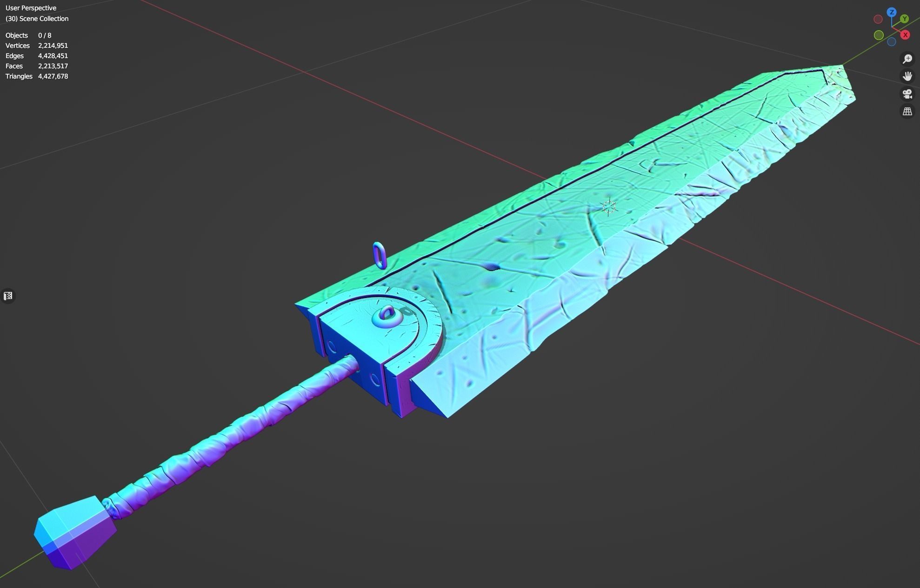Click the negative X axis gizmo circle
Image resolution: width=920 pixels, height=588 pixels.
click(x=878, y=19)
